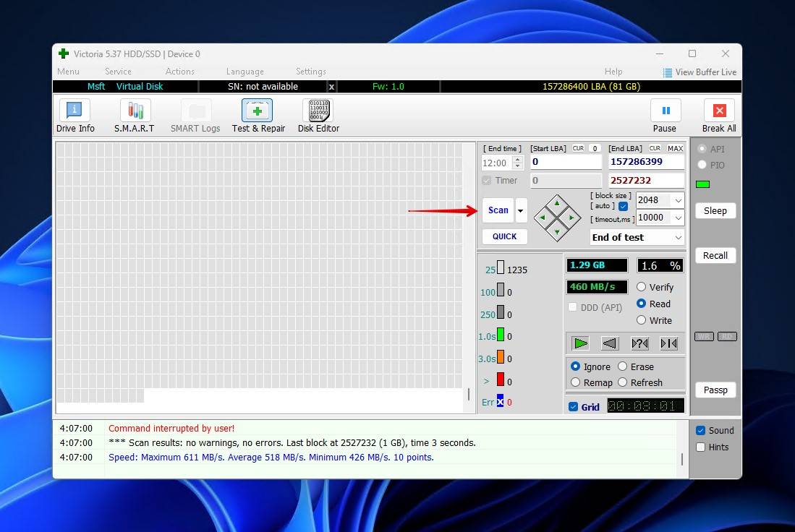Screen dimensions: 795x532
Task: Select the Ignore radio button
Action: click(x=576, y=366)
